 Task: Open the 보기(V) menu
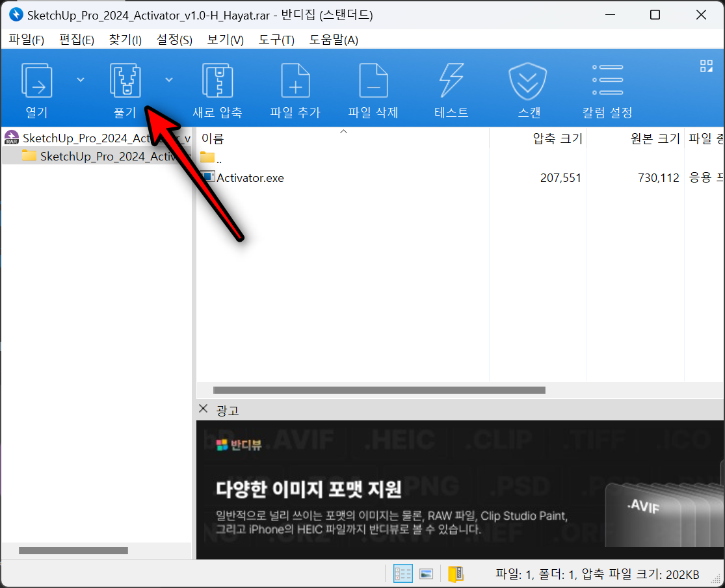click(225, 40)
